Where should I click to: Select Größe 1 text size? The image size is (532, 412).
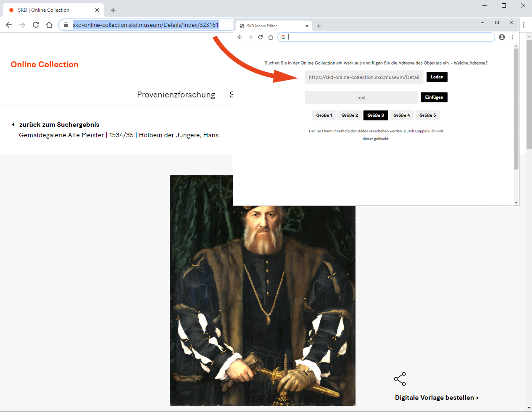(x=324, y=115)
